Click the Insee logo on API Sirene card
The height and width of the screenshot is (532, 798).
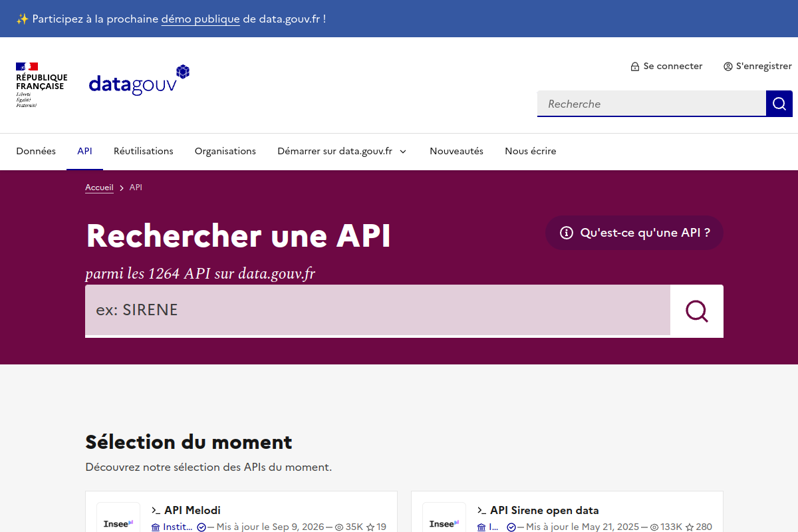click(444, 523)
